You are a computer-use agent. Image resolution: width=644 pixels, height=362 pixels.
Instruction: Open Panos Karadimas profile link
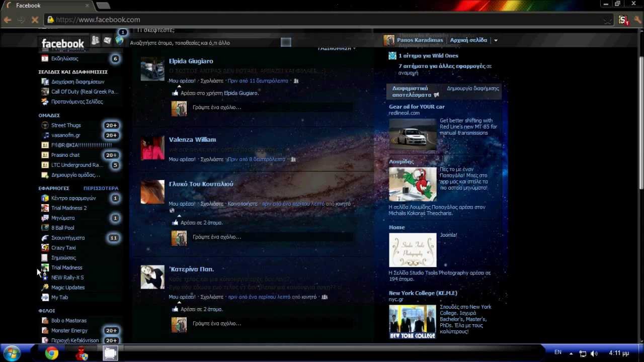click(420, 40)
